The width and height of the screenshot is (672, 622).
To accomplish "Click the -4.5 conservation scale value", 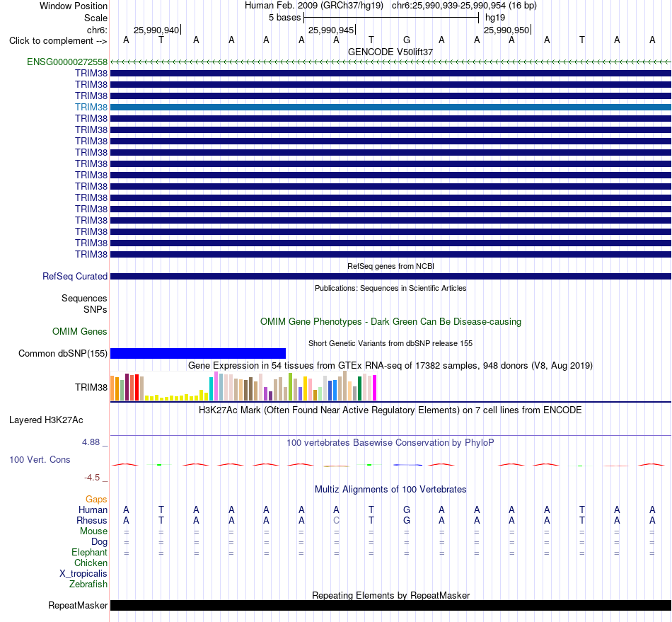I will pyautogui.click(x=92, y=478).
